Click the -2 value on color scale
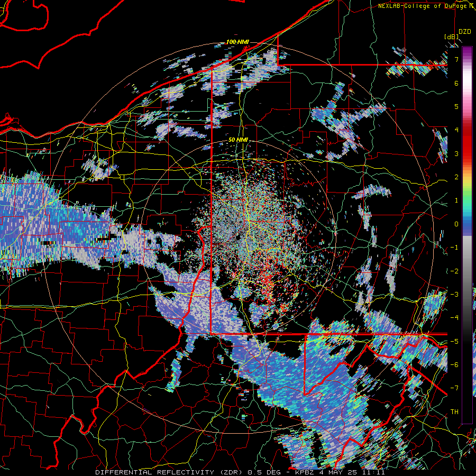Screen dimensions: 476x476 (454, 271)
